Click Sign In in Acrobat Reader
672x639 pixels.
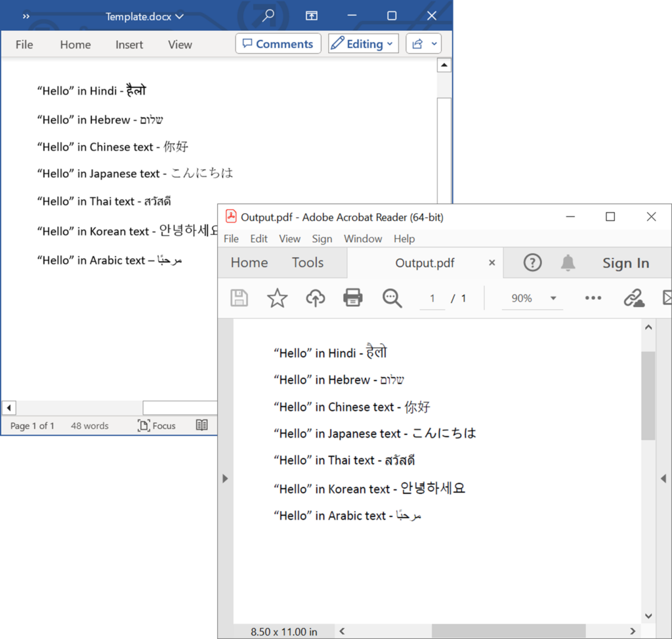coord(625,262)
